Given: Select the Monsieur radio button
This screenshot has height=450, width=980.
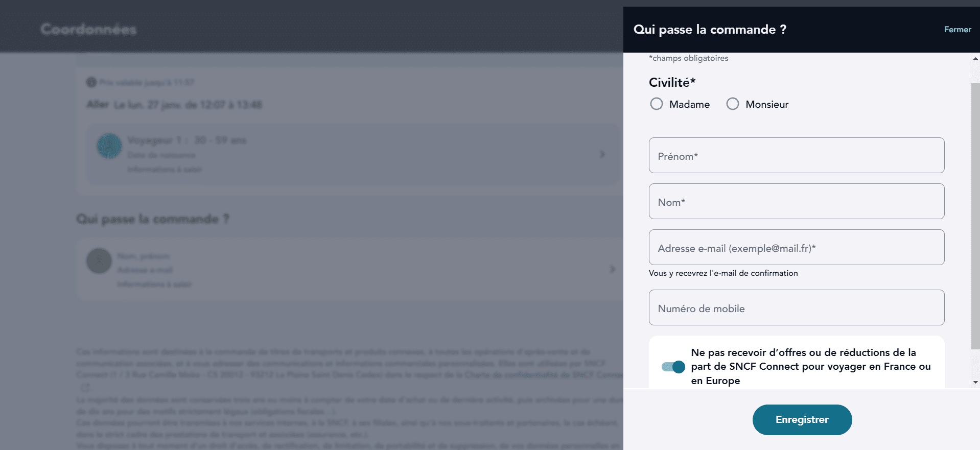Looking at the screenshot, I should coord(733,104).
